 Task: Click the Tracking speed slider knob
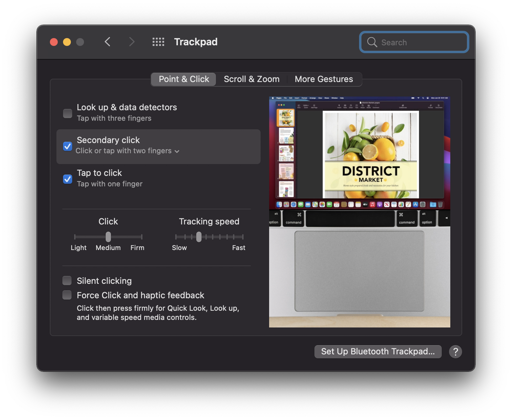pos(199,237)
